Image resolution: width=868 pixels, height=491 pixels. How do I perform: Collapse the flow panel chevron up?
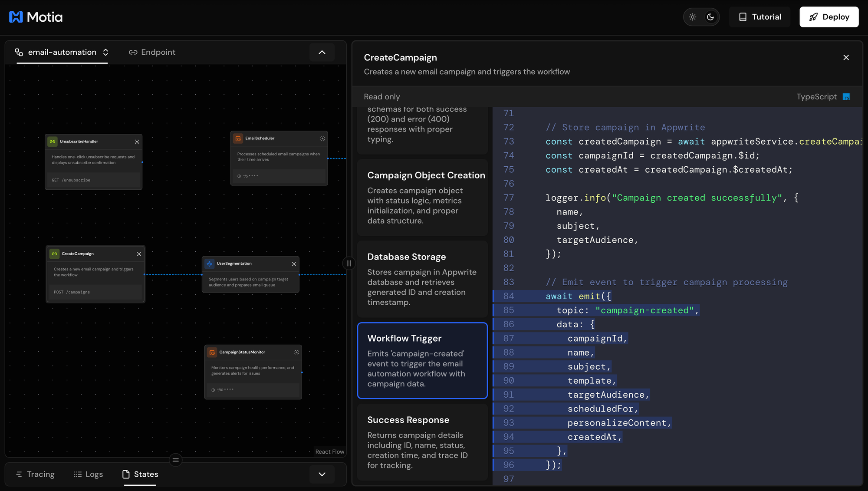[322, 52]
